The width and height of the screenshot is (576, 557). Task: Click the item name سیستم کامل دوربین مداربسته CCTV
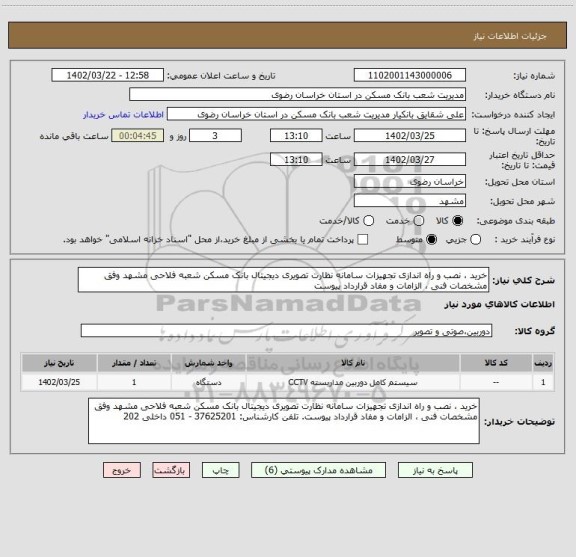(353, 382)
